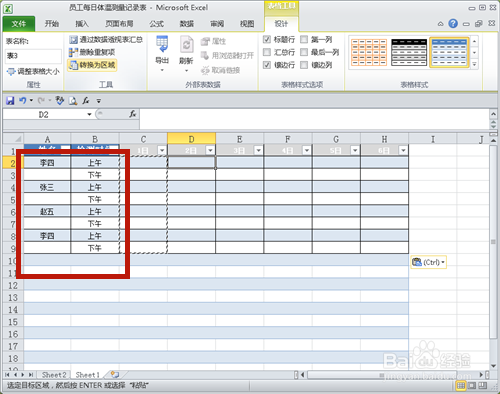500x394 pixels.
Task: Switch to the 公式 Formulas tab
Action: [x=156, y=24]
